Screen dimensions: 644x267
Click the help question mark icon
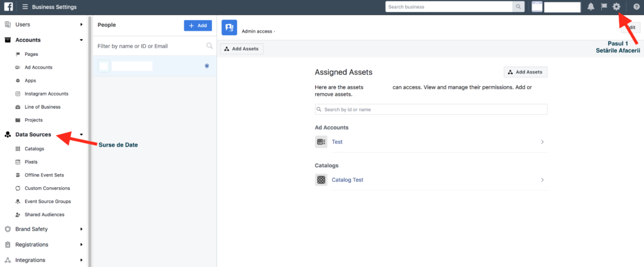(x=636, y=7)
